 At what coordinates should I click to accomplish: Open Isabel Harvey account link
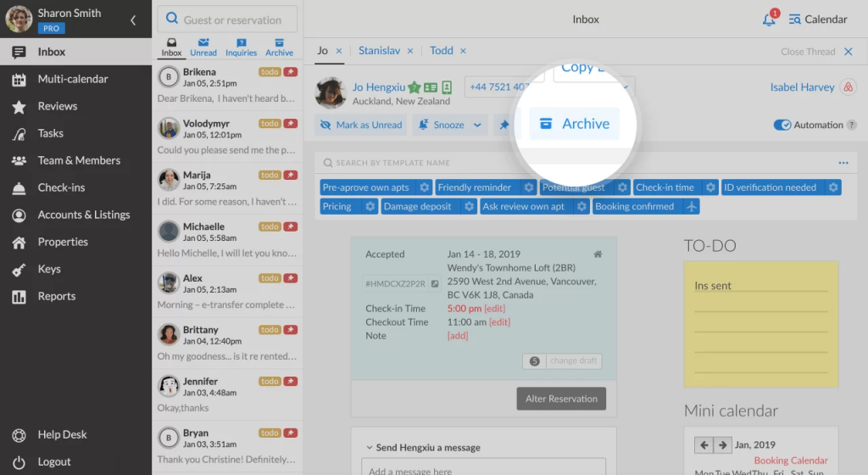pyautogui.click(x=802, y=87)
